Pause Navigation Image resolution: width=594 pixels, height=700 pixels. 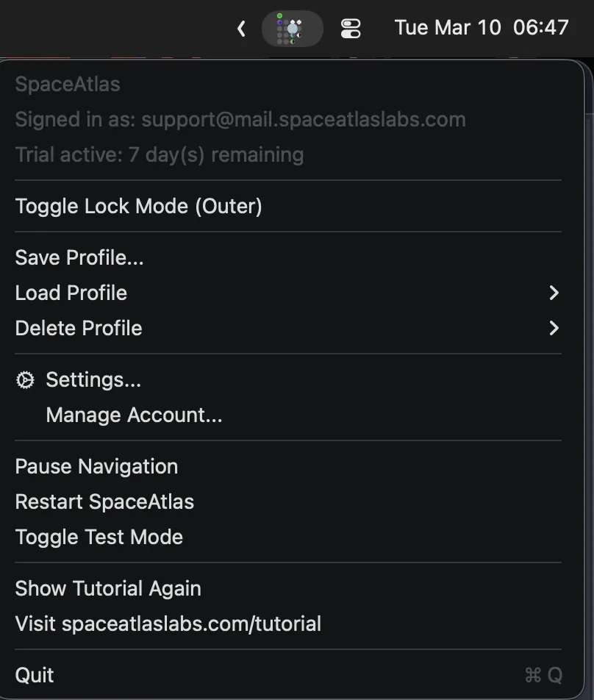click(x=96, y=466)
